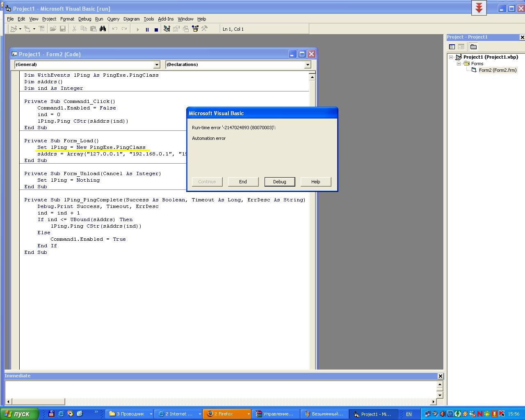This screenshot has width=525, height=420.
Task: Switch to the Проводник taskbar group
Action: coord(130,414)
